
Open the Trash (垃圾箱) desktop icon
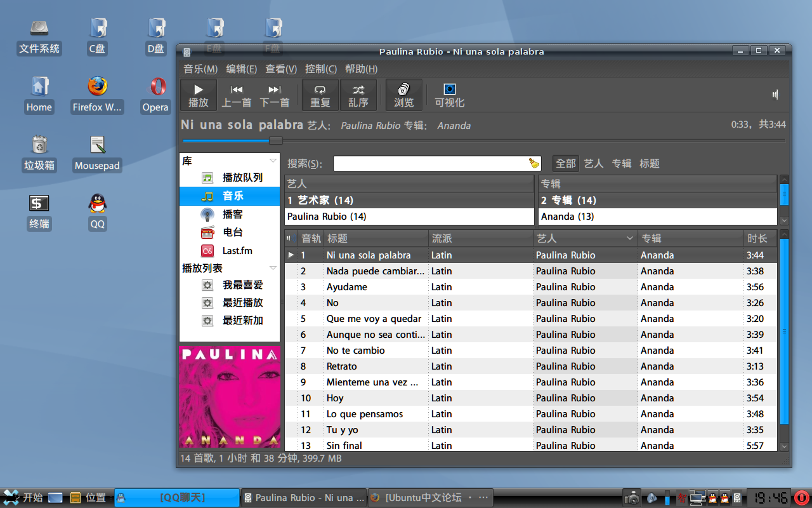[x=39, y=154]
